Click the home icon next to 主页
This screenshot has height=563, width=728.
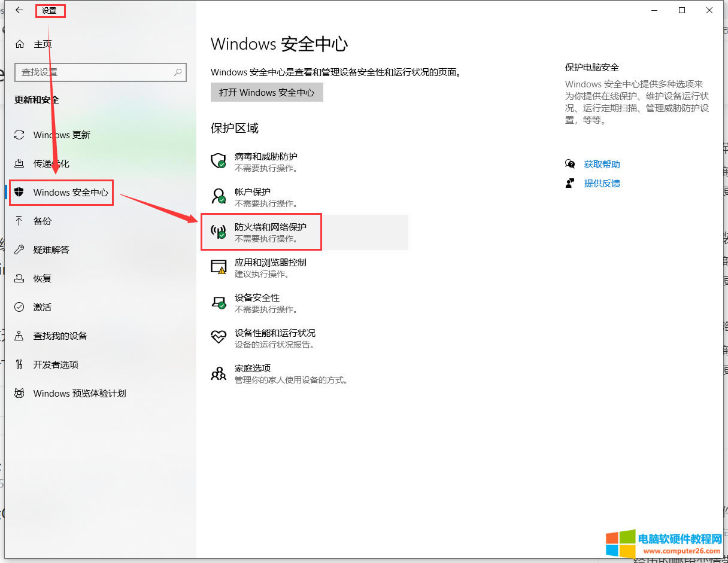tap(20, 44)
